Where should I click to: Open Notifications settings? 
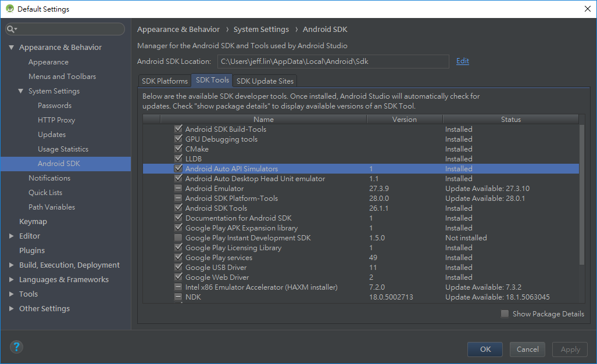click(x=49, y=178)
